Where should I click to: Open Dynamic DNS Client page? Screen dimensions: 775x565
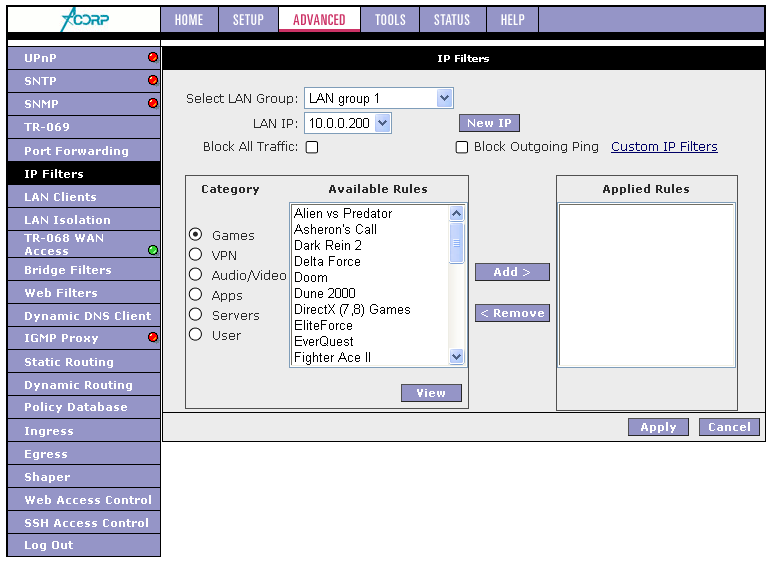coord(84,315)
